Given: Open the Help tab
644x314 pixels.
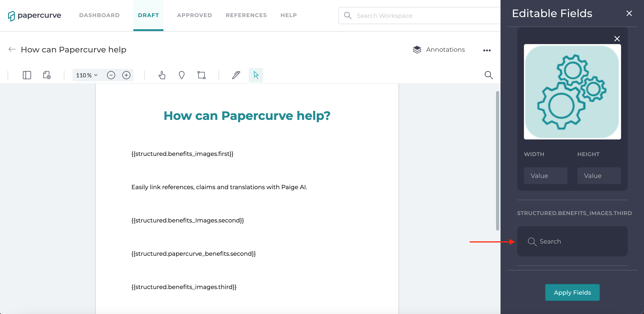Looking at the screenshot, I should coord(288,15).
